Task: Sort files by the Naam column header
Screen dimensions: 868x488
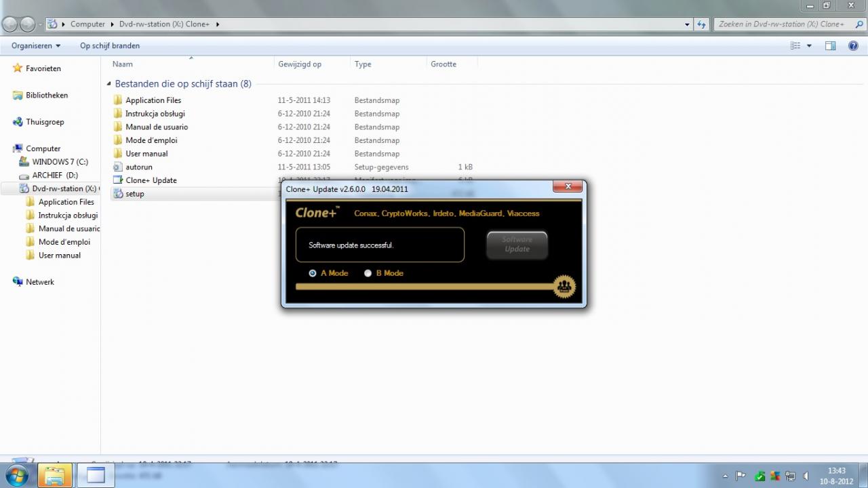Action: click(x=123, y=64)
